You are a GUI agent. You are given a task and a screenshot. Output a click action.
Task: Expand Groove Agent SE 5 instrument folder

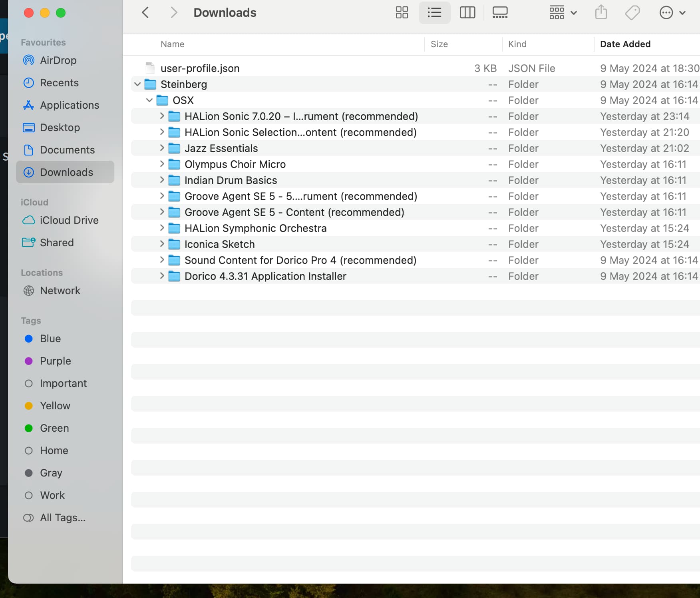[162, 196]
